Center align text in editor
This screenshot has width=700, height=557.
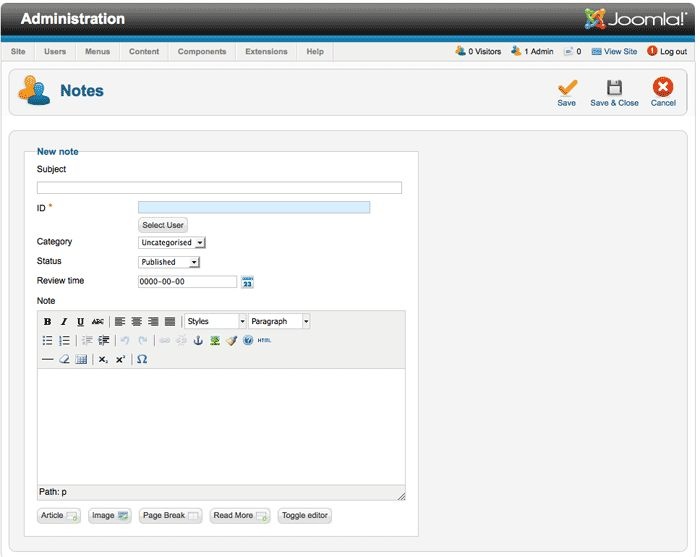(137, 321)
